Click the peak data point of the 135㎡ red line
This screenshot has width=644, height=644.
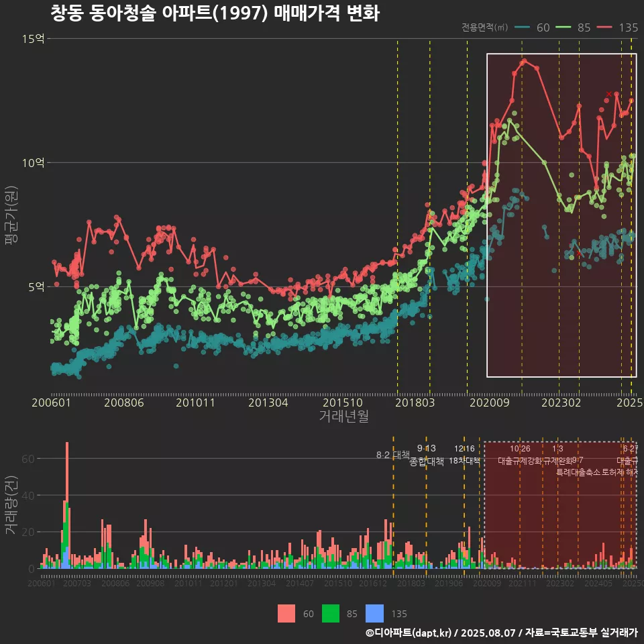click(524, 61)
